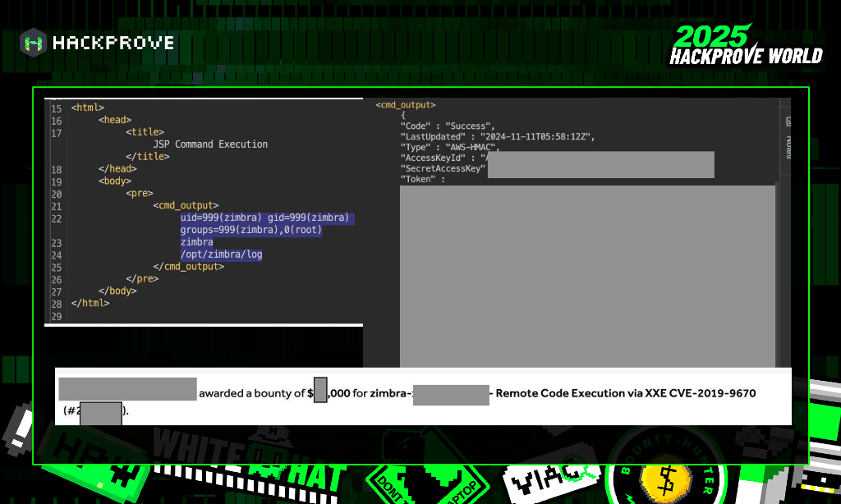Open the Notes side panel icon
This screenshot has width=841, height=504.
(788, 121)
